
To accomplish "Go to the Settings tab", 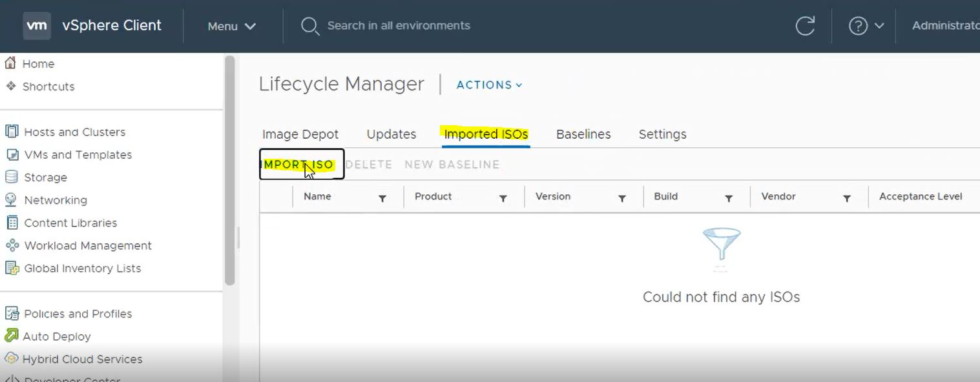I will point(663,134).
